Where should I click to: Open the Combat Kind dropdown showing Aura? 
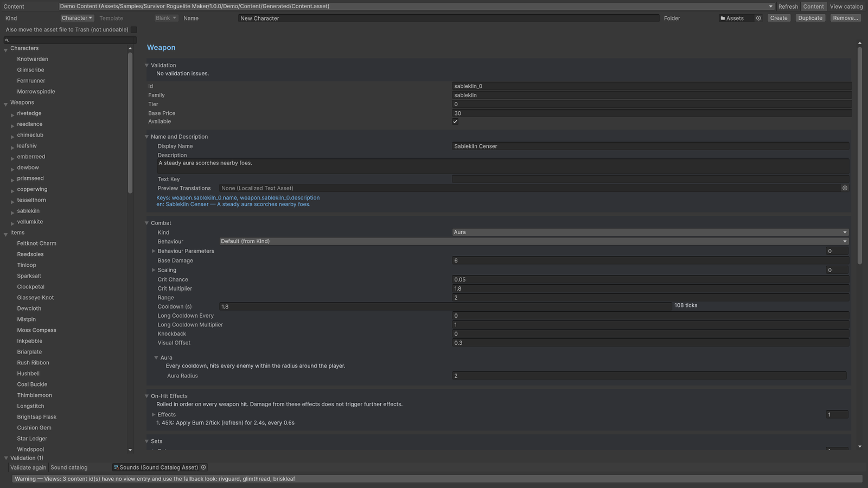pos(650,232)
